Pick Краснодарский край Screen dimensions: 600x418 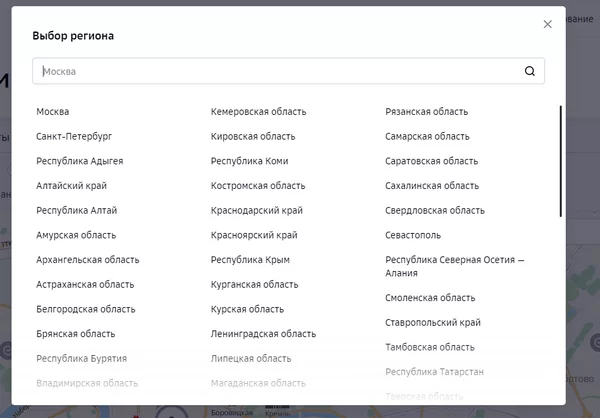tap(257, 211)
